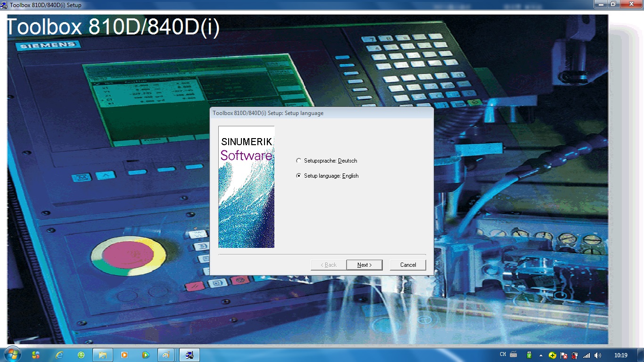Open Windows Explorer from the taskbar
The width and height of the screenshot is (644, 362).
point(103,355)
